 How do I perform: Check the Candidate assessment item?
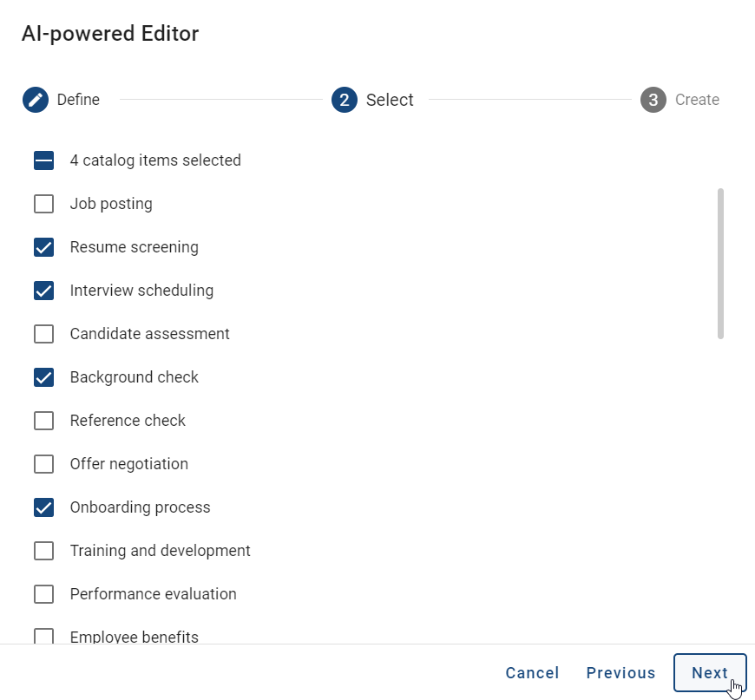coord(43,334)
